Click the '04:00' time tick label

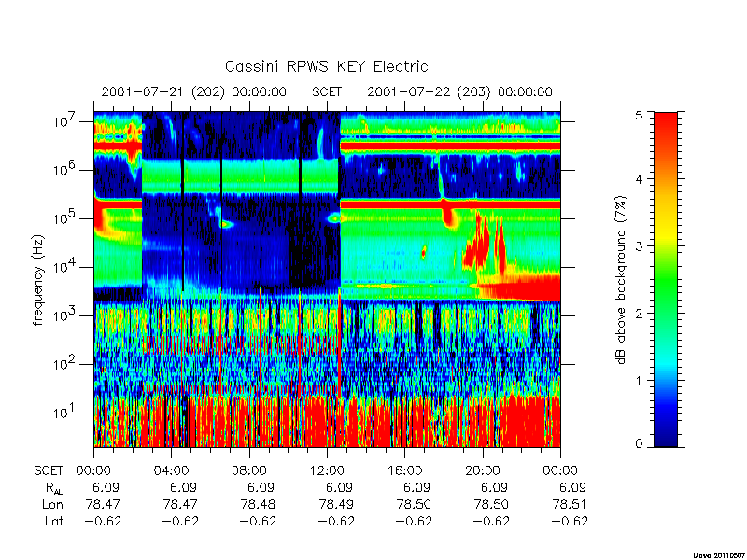[171, 470]
